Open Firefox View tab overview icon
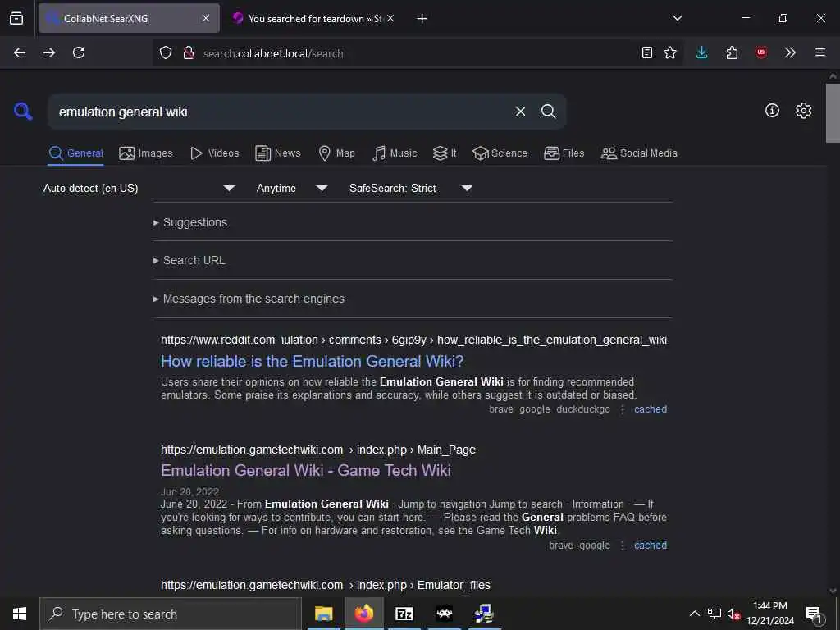The height and width of the screenshot is (630, 840). pos(16,18)
